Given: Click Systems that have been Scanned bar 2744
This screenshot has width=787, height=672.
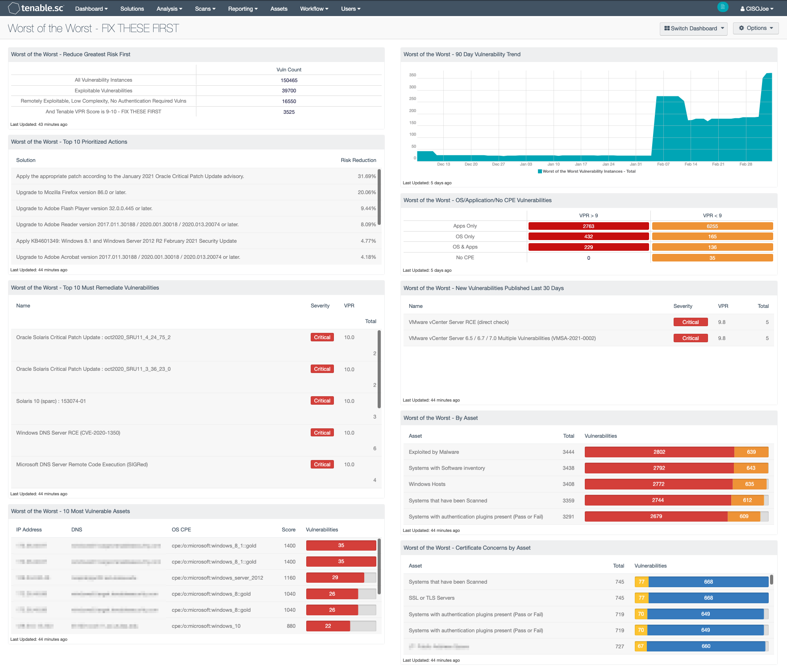Looking at the screenshot, I should click(658, 500).
